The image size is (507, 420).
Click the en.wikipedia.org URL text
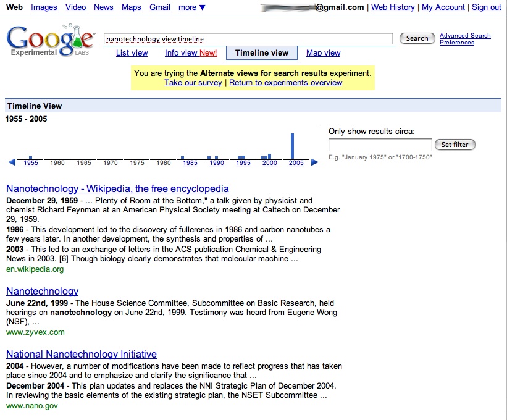pos(35,269)
